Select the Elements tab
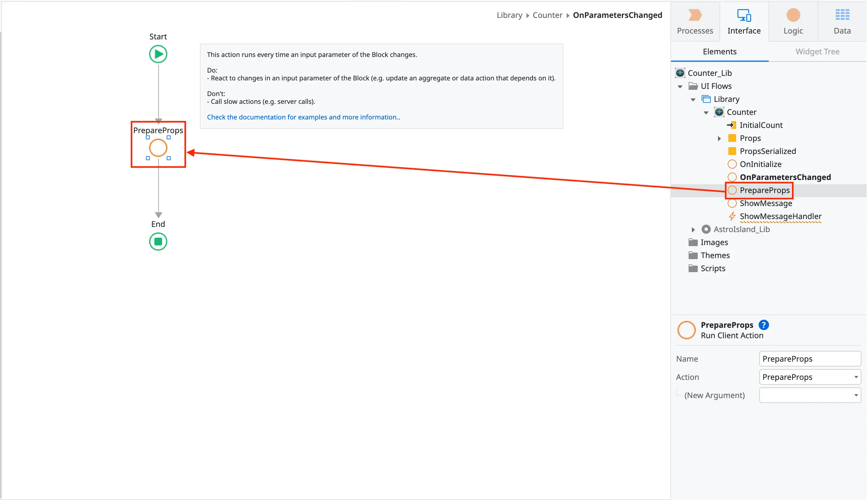Screen dimensions: 868x500 pyautogui.click(x=719, y=51)
